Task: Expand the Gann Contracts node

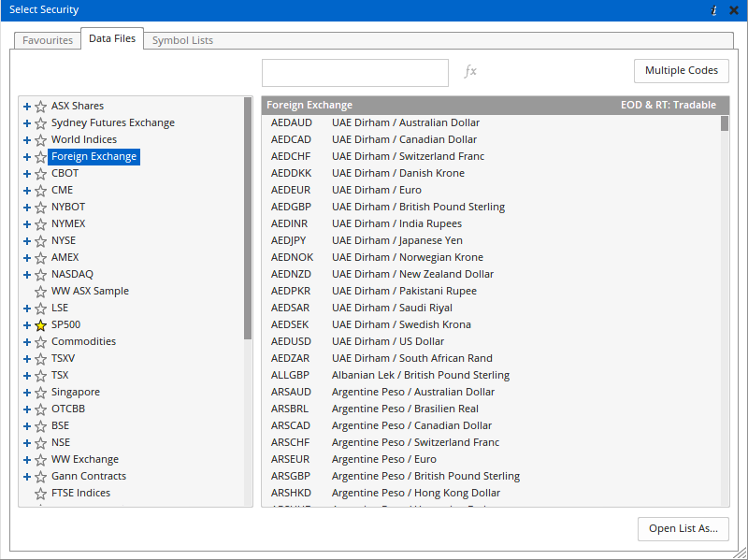Action: click(x=27, y=477)
